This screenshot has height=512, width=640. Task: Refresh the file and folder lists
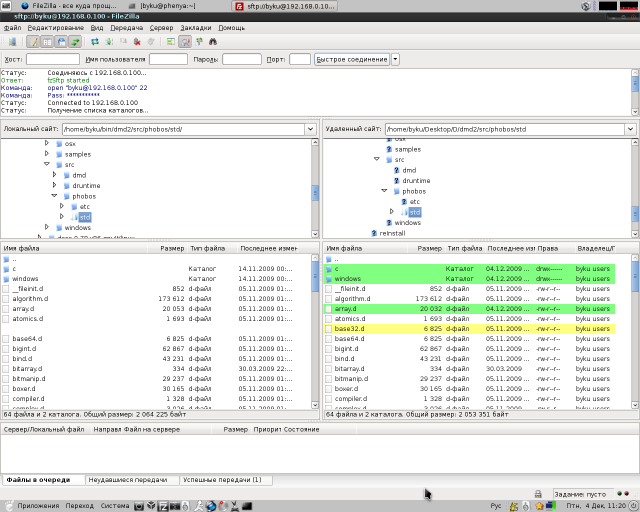(x=95, y=42)
